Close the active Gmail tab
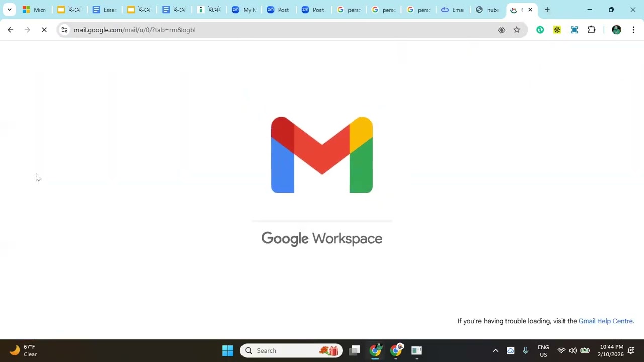 (x=530, y=10)
